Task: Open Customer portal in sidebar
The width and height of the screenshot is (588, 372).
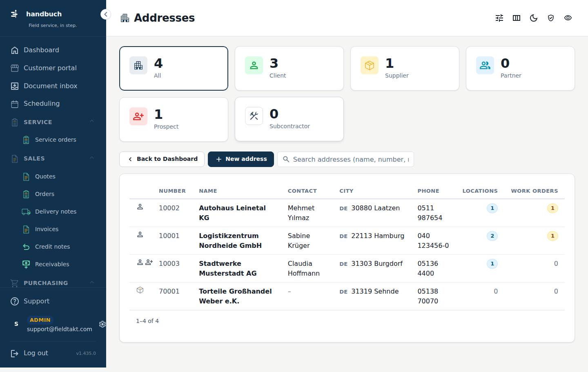Action: pyautogui.click(x=53, y=68)
